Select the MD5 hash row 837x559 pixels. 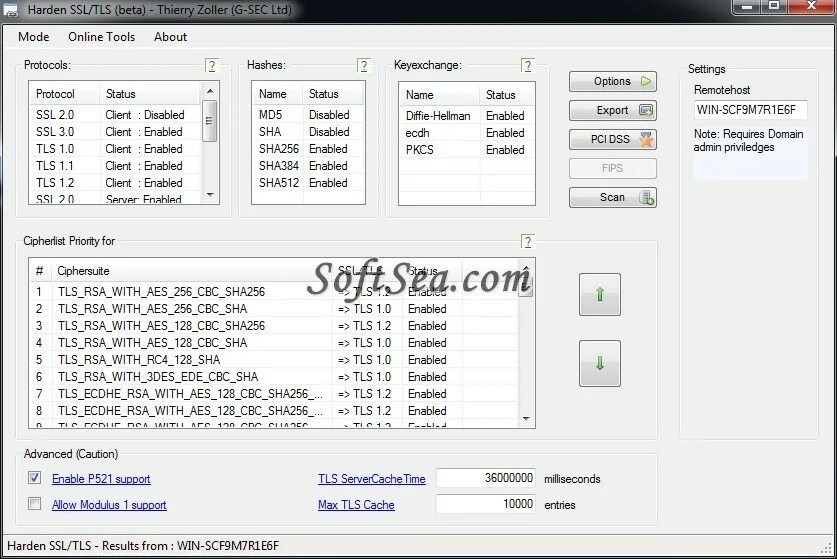pyautogui.click(x=308, y=115)
